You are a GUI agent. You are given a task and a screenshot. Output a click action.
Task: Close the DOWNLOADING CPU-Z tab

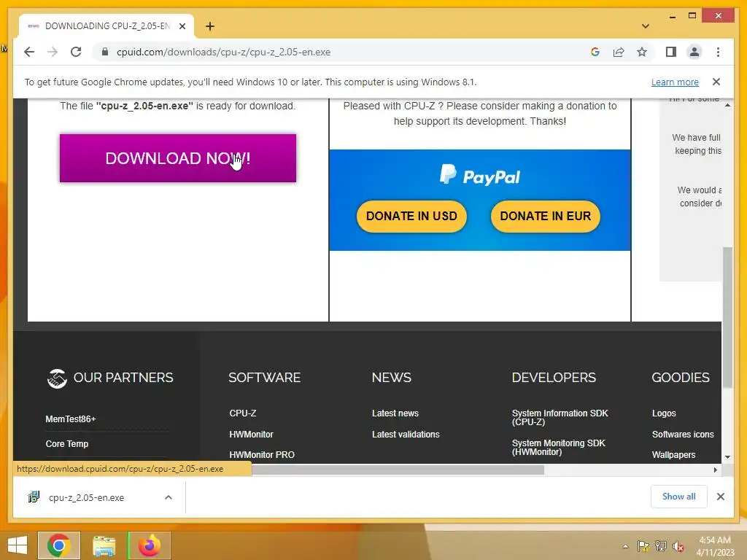click(x=182, y=26)
